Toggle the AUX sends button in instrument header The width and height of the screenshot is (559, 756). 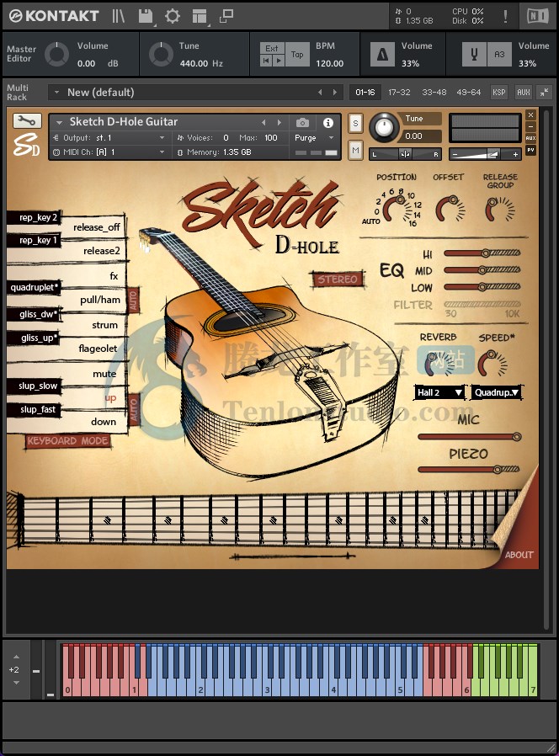[x=530, y=138]
